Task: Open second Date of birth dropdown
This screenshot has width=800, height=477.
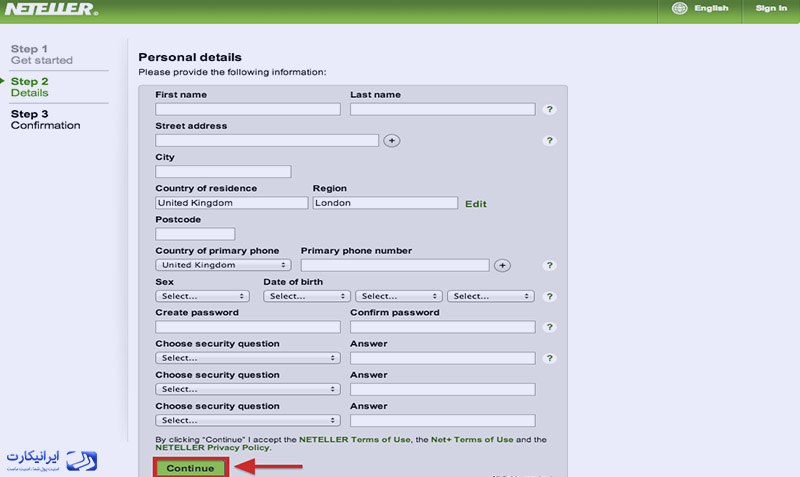Action: coord(399,296)
